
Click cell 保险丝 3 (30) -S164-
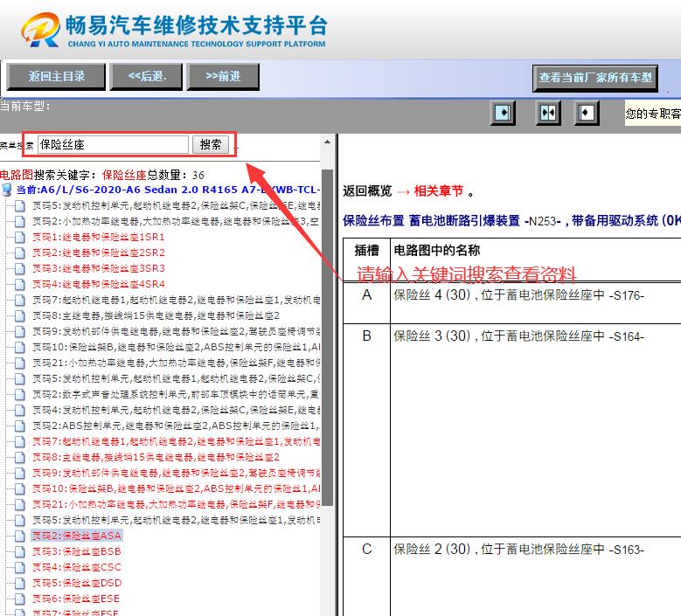click(x=518, y=336)
